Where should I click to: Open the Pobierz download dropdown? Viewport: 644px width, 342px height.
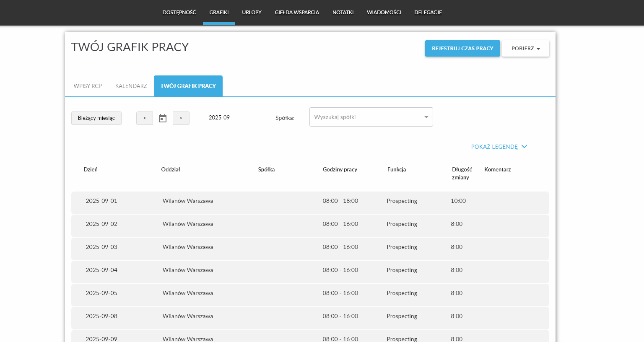pos(525,49)
